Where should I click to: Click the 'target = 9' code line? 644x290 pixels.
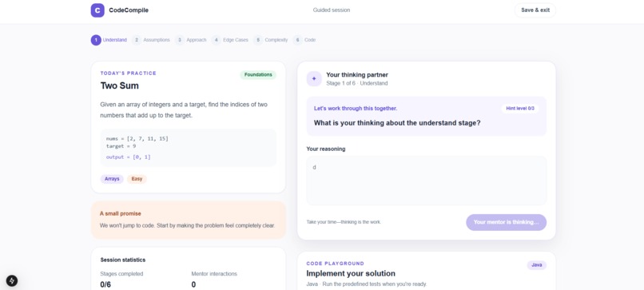121,146
